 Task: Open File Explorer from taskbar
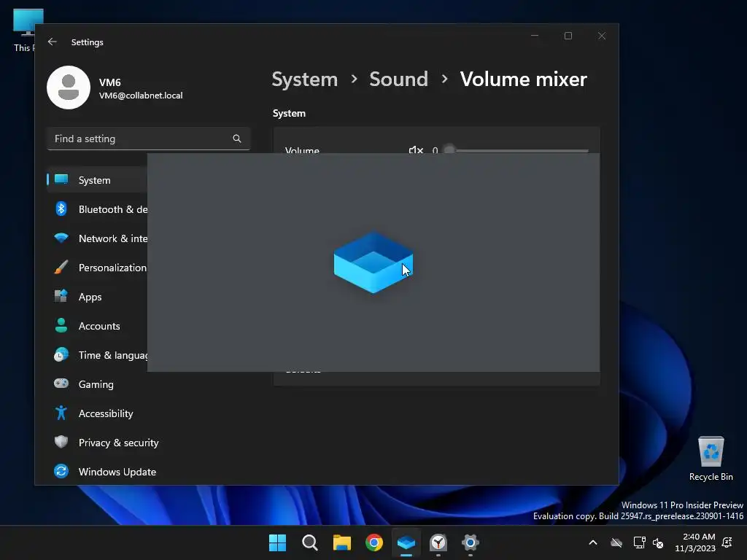coord(341,542)
